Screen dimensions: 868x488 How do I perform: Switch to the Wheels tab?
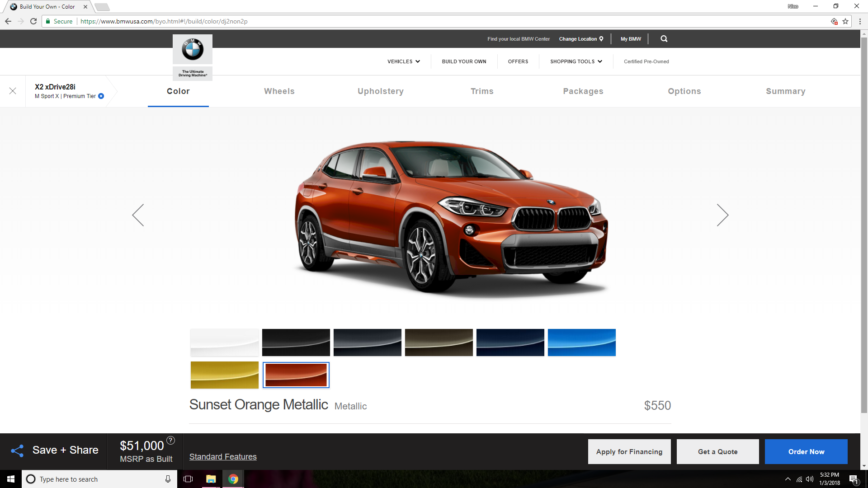pos(279,91)
